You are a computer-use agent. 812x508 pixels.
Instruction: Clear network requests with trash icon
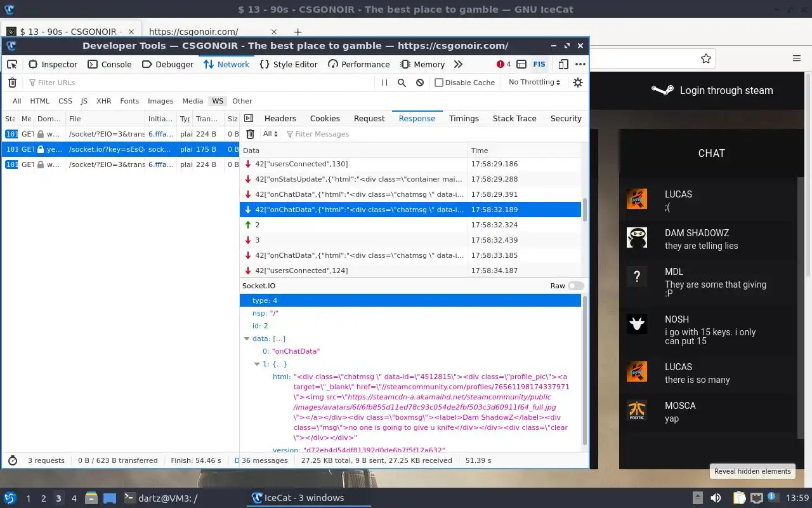(12, 83)
